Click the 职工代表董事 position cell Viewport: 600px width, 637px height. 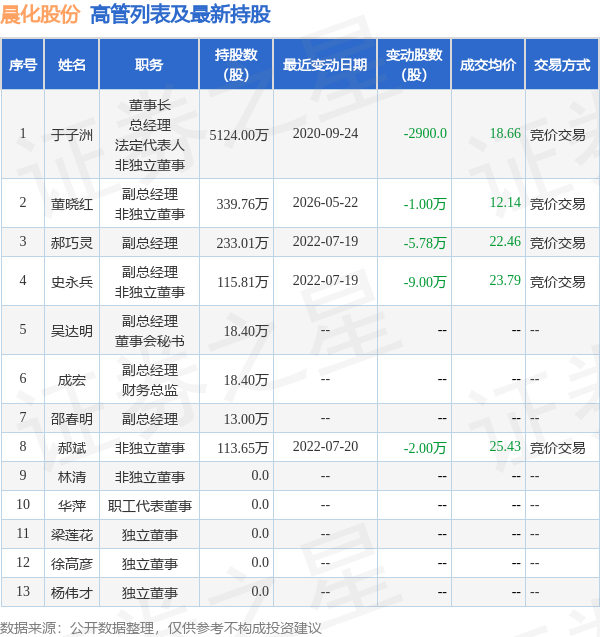[x=149, y=506]
